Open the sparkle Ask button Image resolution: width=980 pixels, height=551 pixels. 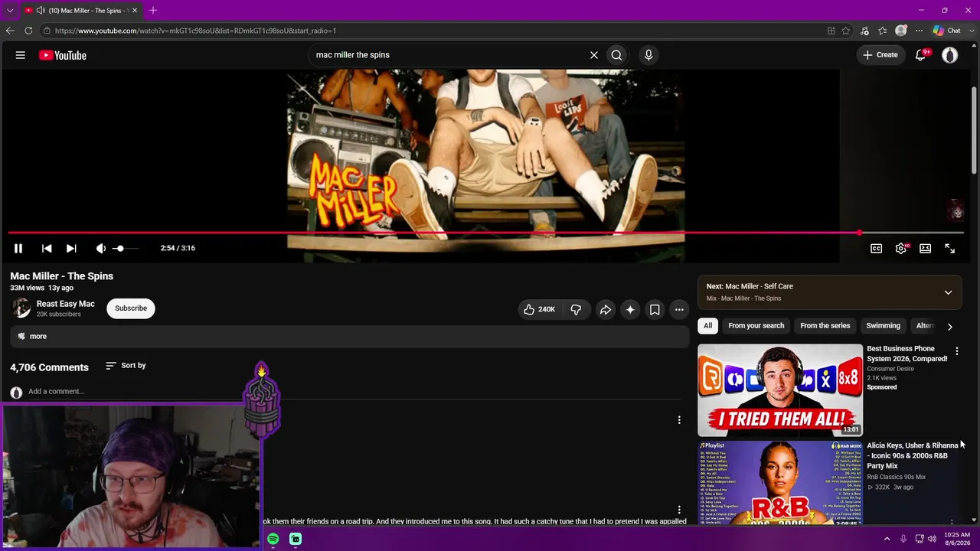click(x=630, y=309)
